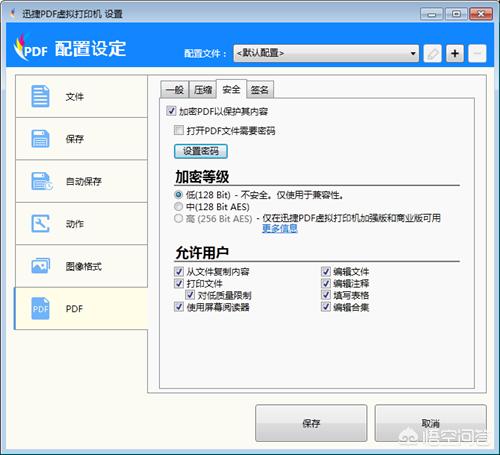Click the 允许用户 heading text
This screenshot has width=500, height=455.
pos(202,253)
